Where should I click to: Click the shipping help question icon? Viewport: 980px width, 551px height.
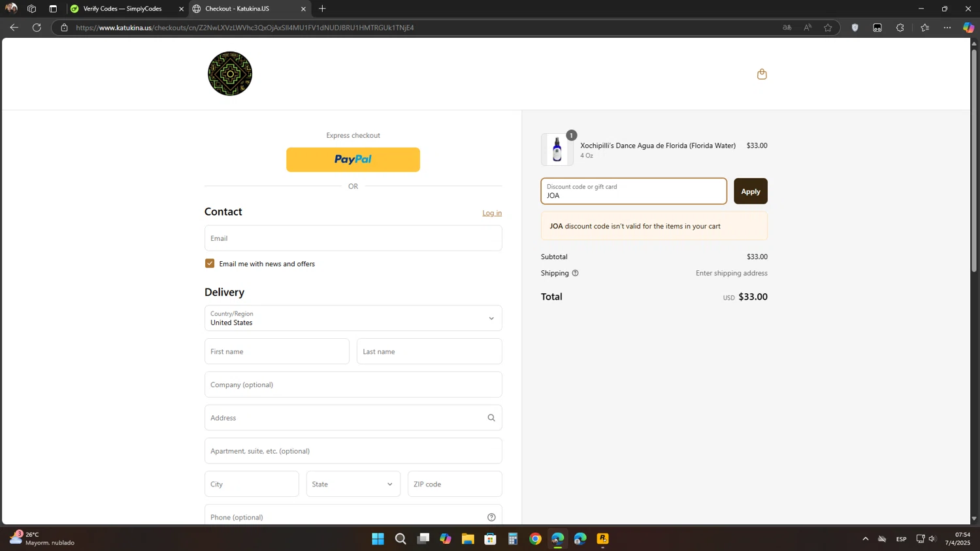point(576,273)
